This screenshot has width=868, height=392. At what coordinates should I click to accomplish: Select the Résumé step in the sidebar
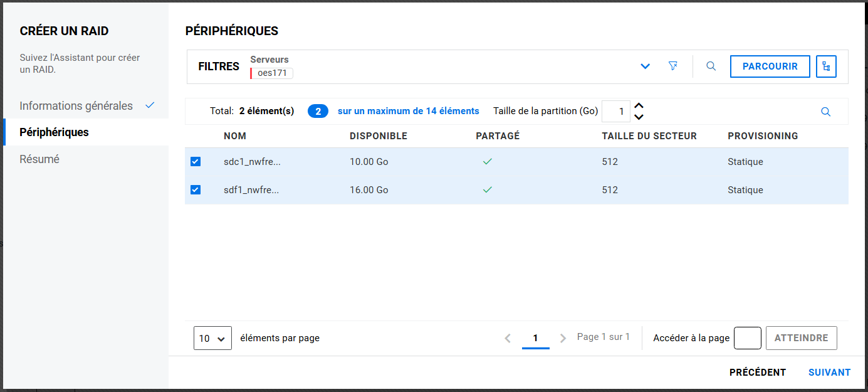39,159
